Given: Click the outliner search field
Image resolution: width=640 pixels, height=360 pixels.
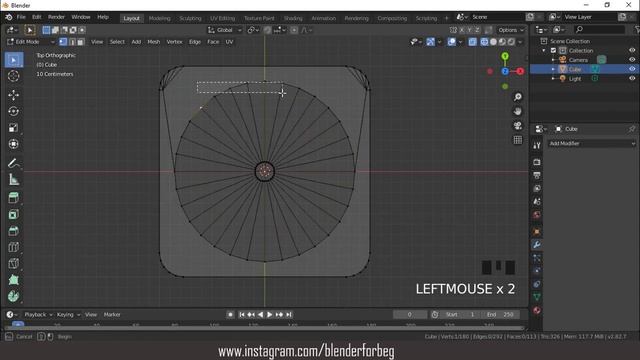Looking at the screenshot, I should point(599,29).
